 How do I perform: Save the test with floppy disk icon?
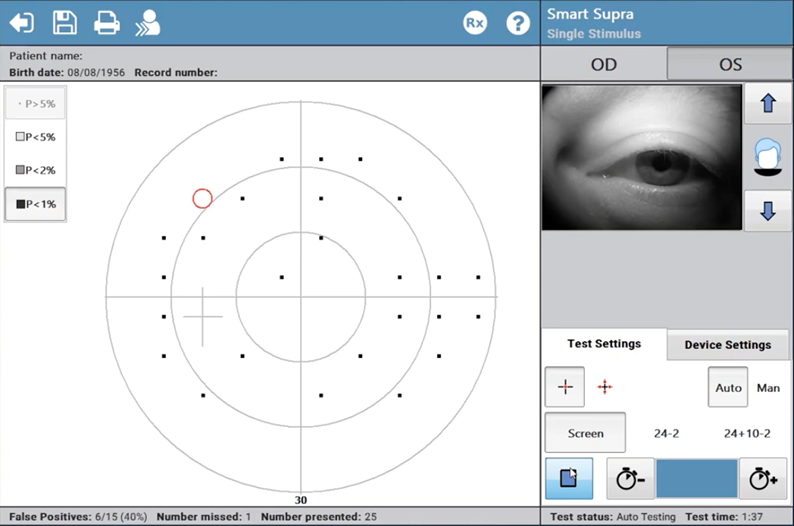65,22
